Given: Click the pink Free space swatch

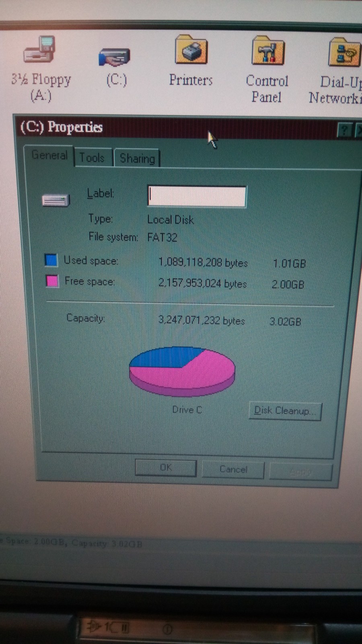Looking at the screenshot, I should pos(52,281).
